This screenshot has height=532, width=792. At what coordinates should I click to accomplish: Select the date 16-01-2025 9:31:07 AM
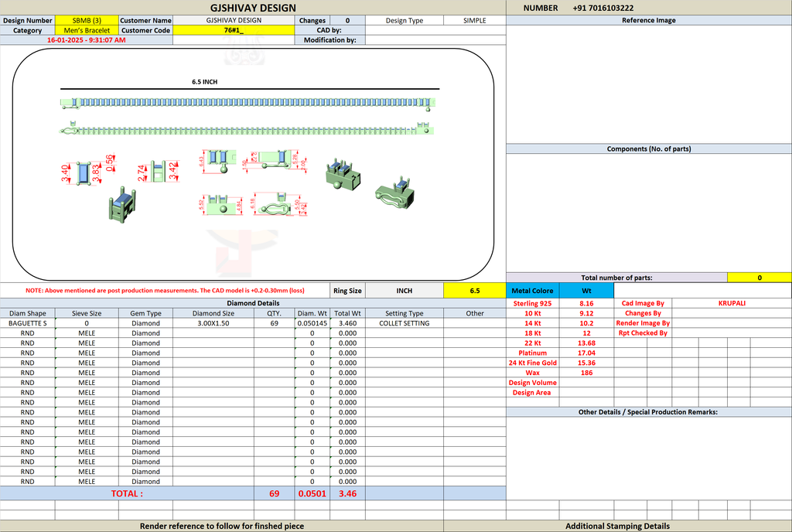[x=87, y=40]
